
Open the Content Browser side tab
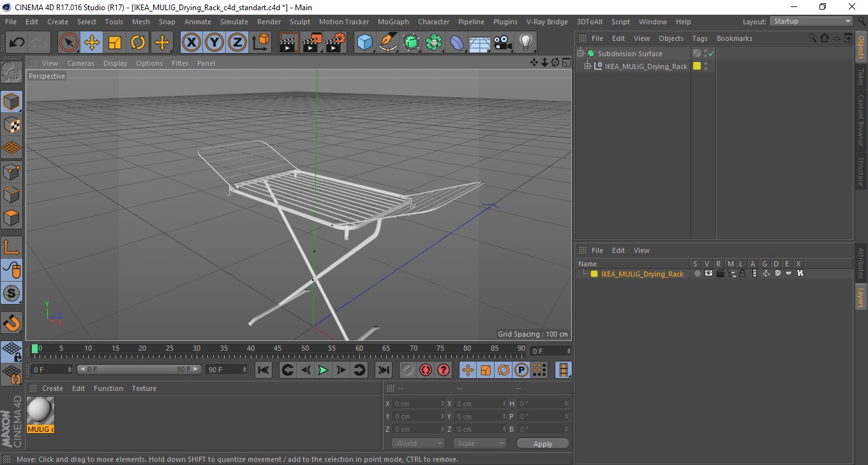(860, 120)
